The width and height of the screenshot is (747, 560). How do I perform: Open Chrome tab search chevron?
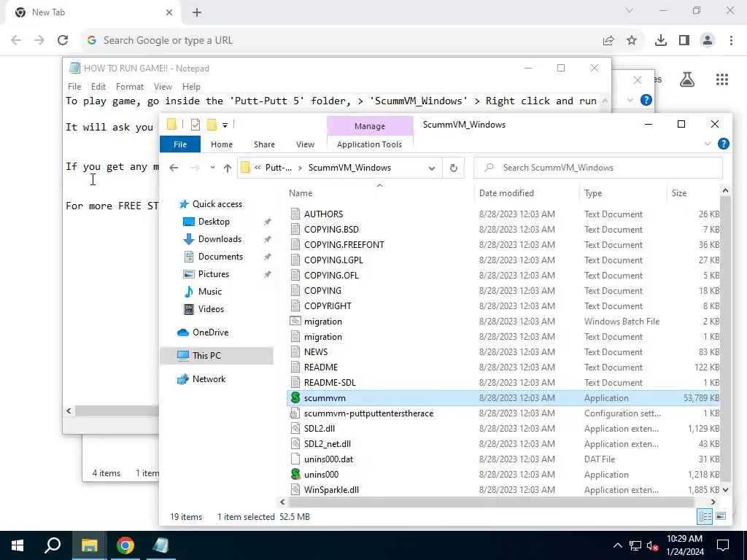point(630,10)
